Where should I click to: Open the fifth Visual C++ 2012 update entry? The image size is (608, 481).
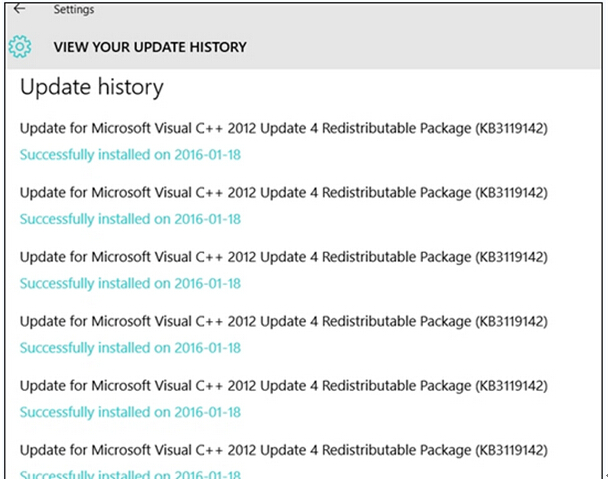[x=283, y=386]
